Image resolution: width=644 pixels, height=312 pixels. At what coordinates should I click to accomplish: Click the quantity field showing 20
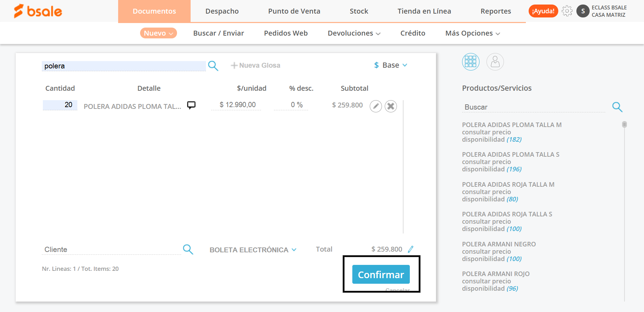tap(60, 105)
